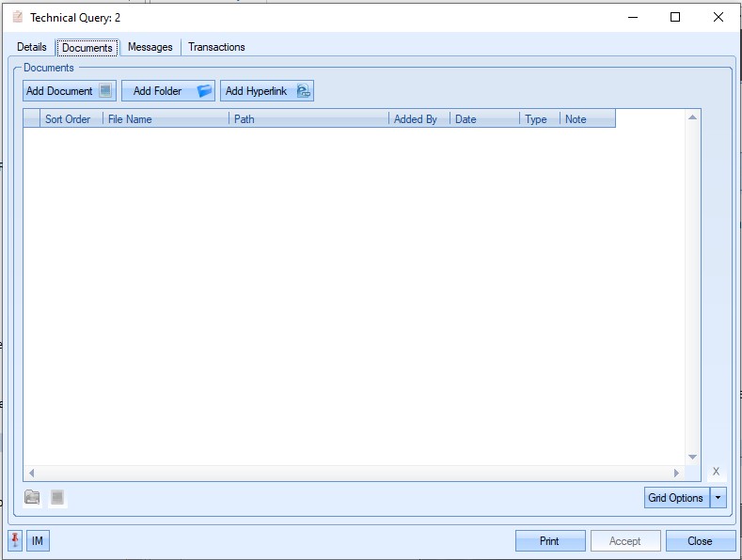Expand the Grid Options dropdown arrow
The image size is (742, 560).
pyautogui.click(x=718, y=498)
